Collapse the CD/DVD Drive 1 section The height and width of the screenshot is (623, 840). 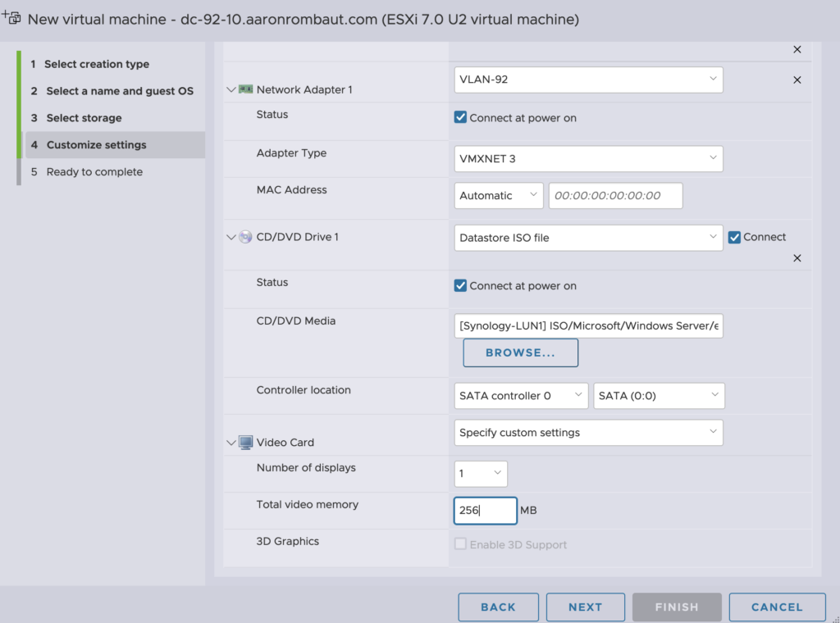pyautogui.click(x=231, y=238)
